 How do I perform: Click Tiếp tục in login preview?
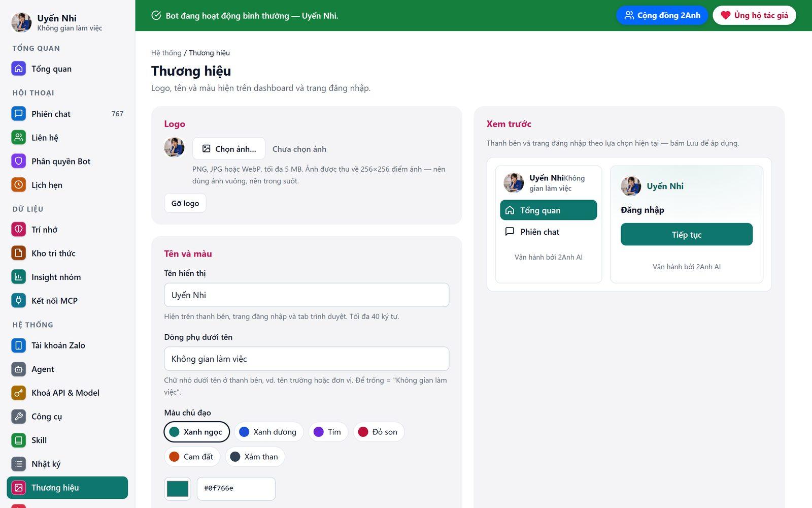687,235
